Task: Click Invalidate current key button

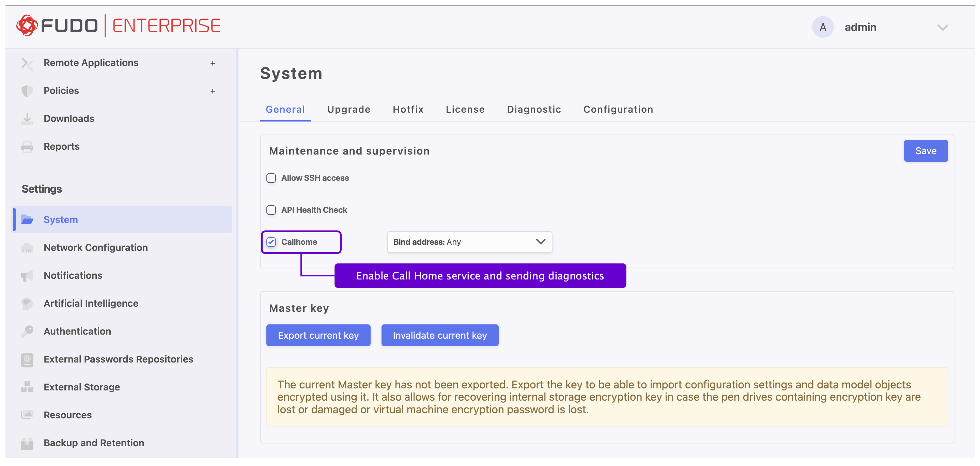Action: point(440,336)
